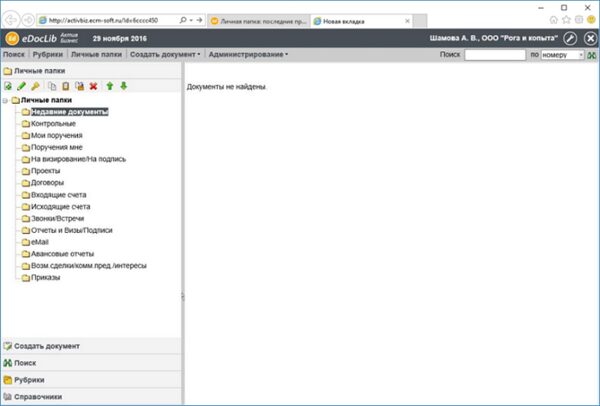Click the clipboard paste icon in toolbar
600x406 pixels.
pos(66,86)
